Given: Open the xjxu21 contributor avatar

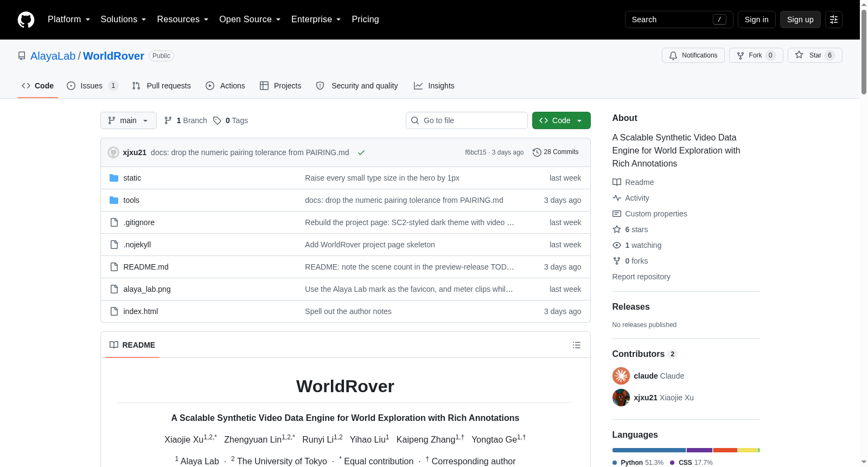Looking at the screenshot, I should pos(621,398).
